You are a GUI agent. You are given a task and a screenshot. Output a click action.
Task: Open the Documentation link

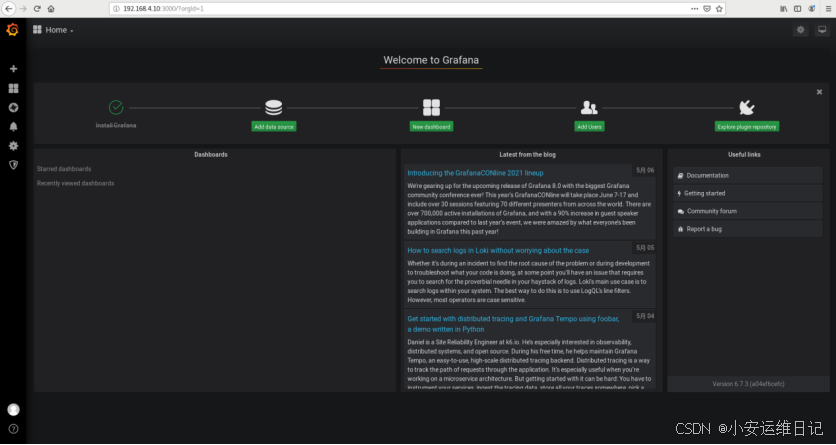point(747,175)
